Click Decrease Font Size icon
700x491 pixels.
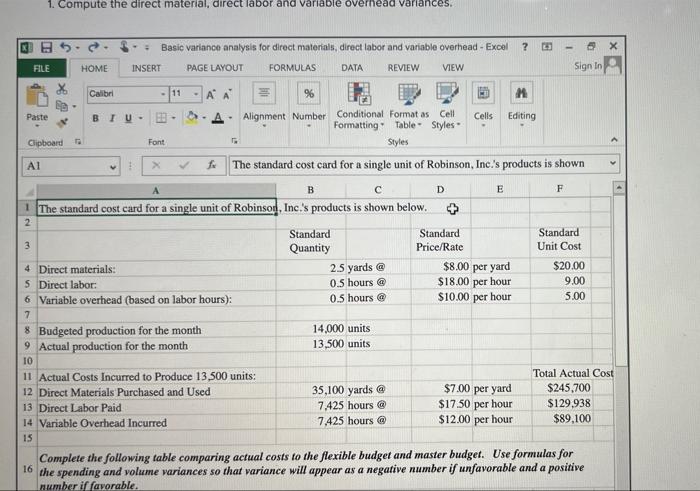coord(227,94)
